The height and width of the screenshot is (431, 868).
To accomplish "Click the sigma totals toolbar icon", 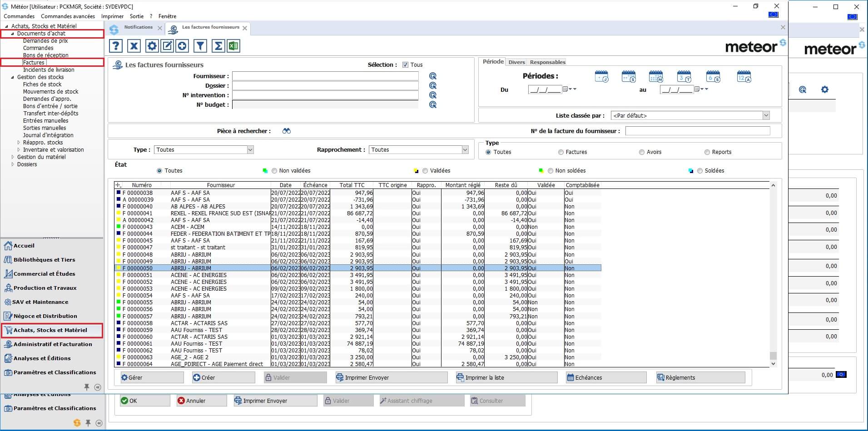I will (218, 46).
